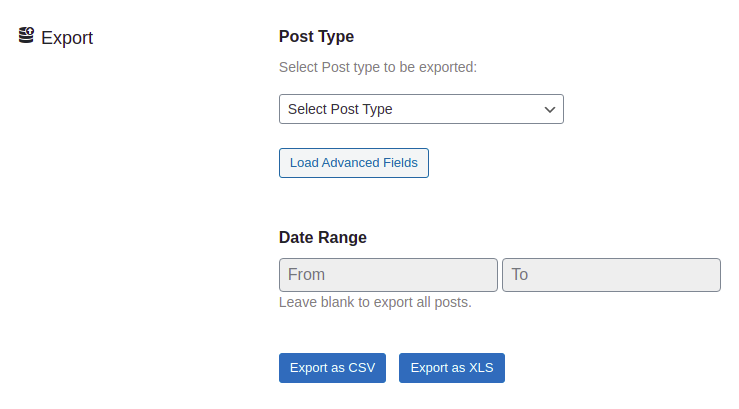Focus the To date field
The width and height of the screenshot is (739, 409).
pos(611,275)
